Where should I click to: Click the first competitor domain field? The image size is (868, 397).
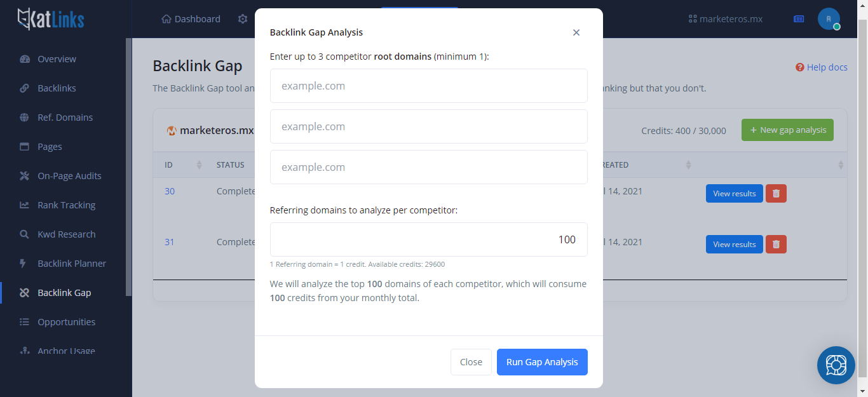pos(429,86)
